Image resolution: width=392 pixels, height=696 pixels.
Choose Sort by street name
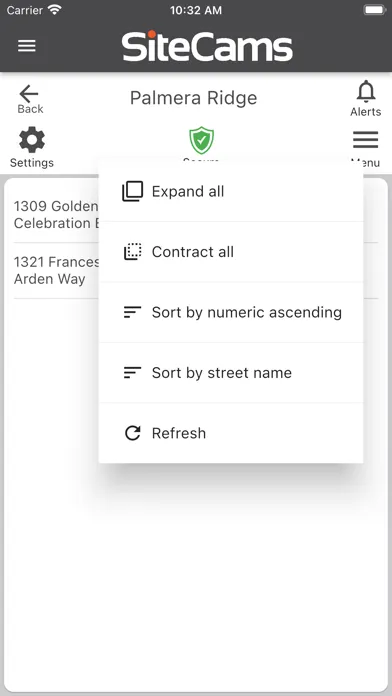(x=231, y=372)
